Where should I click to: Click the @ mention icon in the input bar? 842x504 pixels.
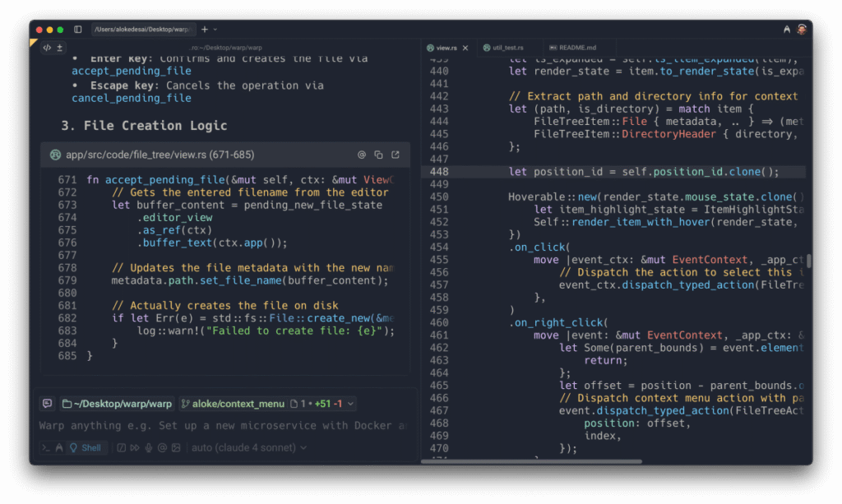162,447
